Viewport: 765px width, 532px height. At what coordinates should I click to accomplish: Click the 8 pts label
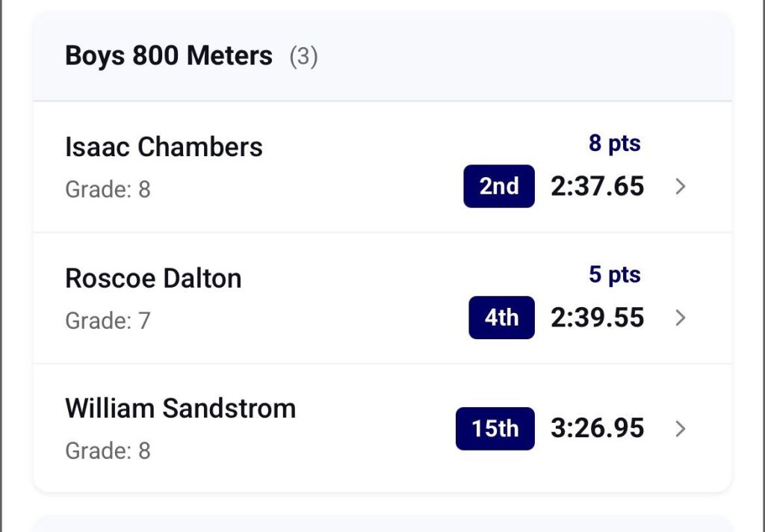point(614,143)
